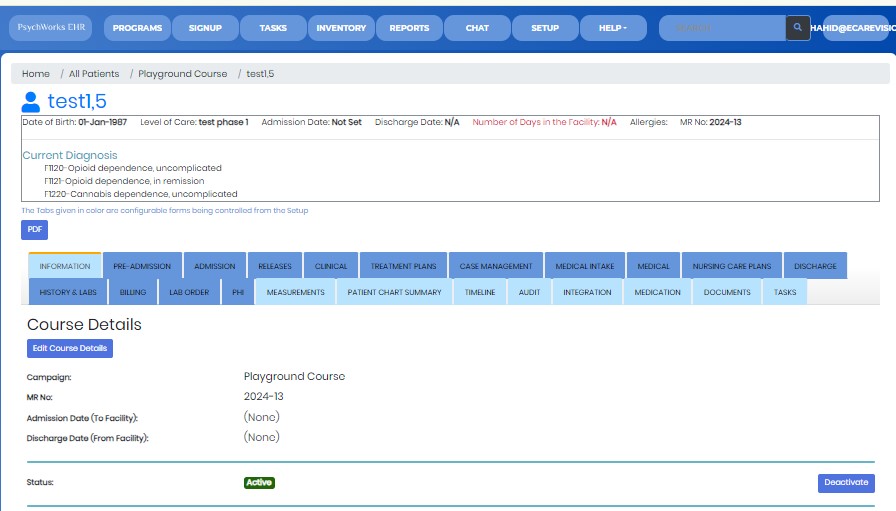Switch to the Billing tab
Image resolution: width=896 pixels, height=511 pixels.
point(133,292)
